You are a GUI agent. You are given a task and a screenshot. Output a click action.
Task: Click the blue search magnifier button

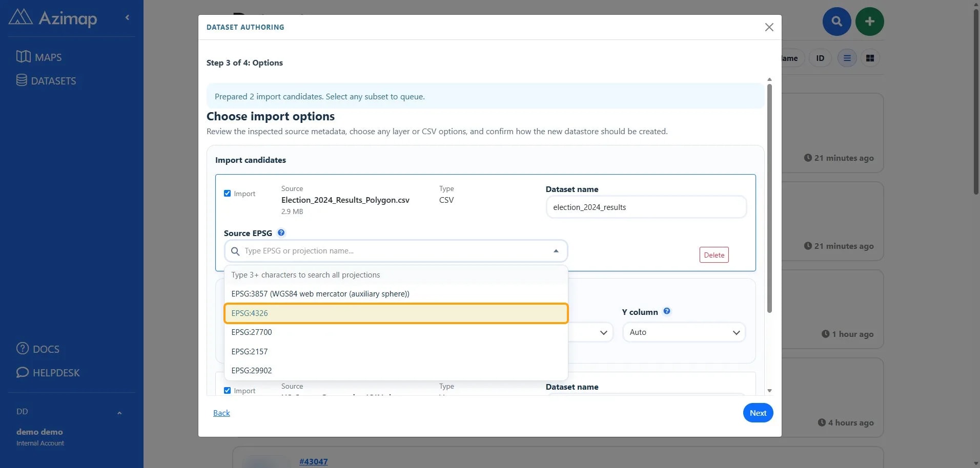pos(836,22)
